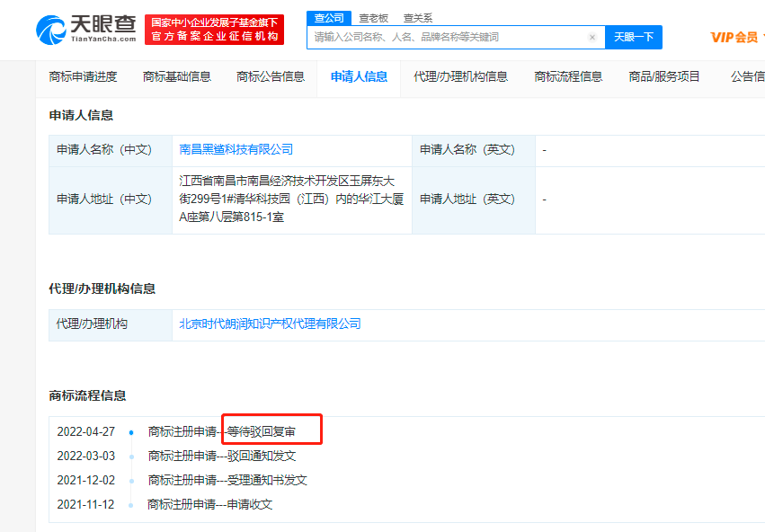This screenshot has width=765, height=532.
Task: Click the 代理/办理机构信息 section heading
Action: [102, 288]
